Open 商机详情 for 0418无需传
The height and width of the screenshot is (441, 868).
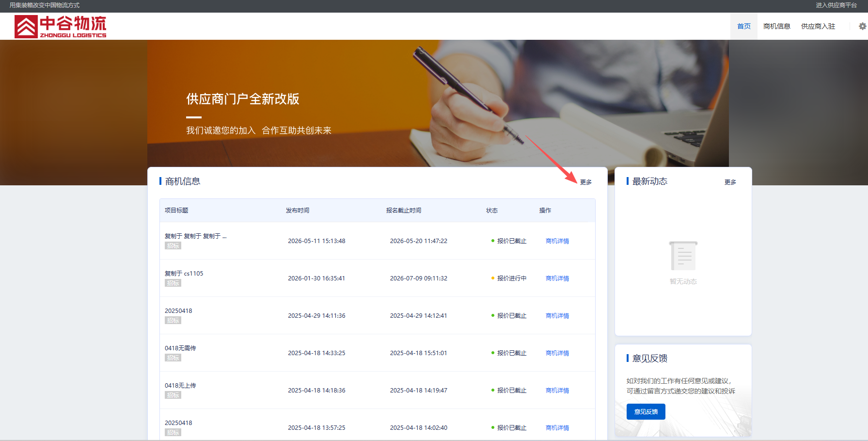pos(557,353)
